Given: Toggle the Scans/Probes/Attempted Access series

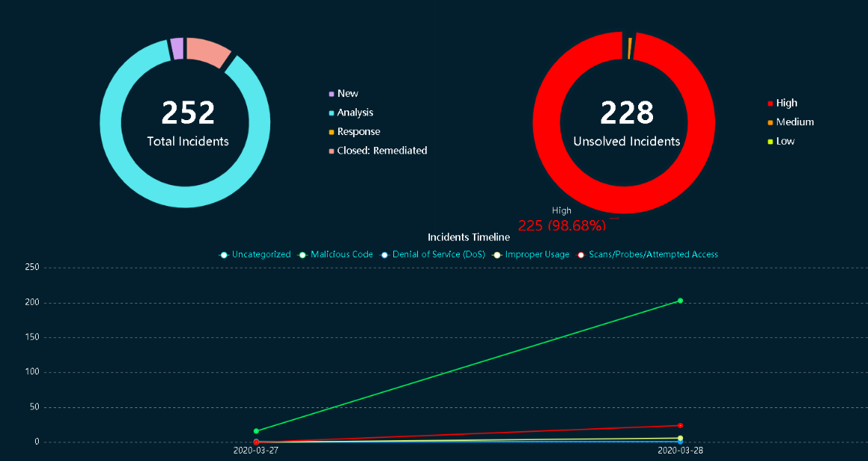Looking at the screenshot, I should (580, 254).
